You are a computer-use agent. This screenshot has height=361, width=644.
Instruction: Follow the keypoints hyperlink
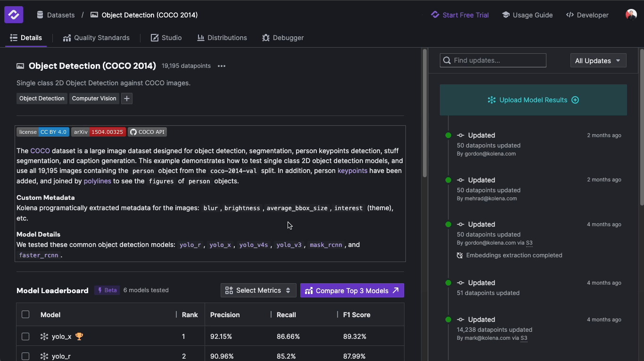pyautogui.click(x=352, y=171)
